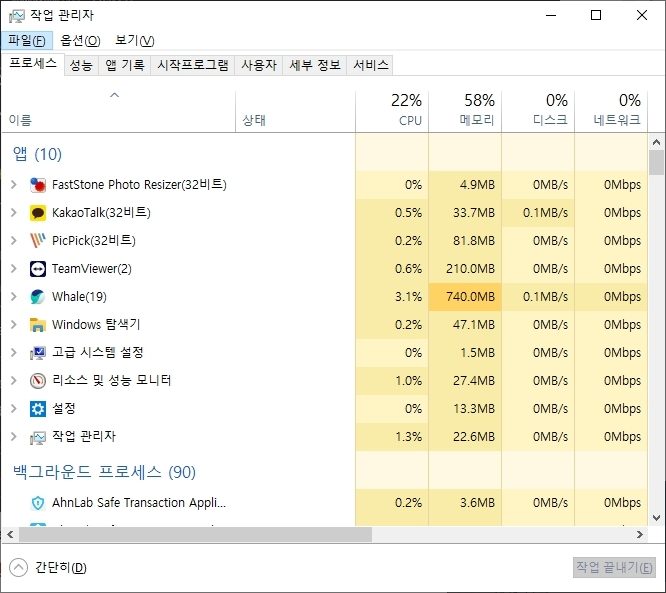Switch to the 성능 tab

(x=81, y=65)
